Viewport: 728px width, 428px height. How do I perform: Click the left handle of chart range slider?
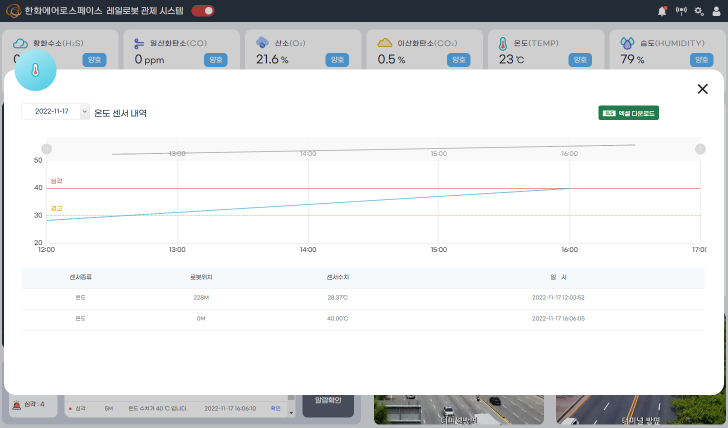coord(46,149)
